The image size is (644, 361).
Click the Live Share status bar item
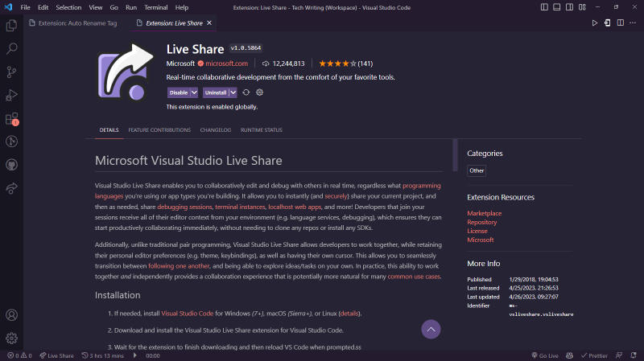click(56, 355)
